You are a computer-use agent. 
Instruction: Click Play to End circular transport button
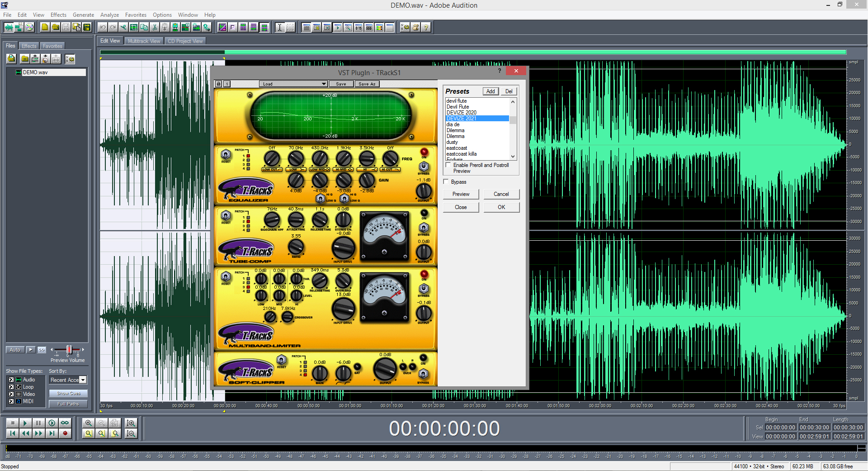click(52, 423)
